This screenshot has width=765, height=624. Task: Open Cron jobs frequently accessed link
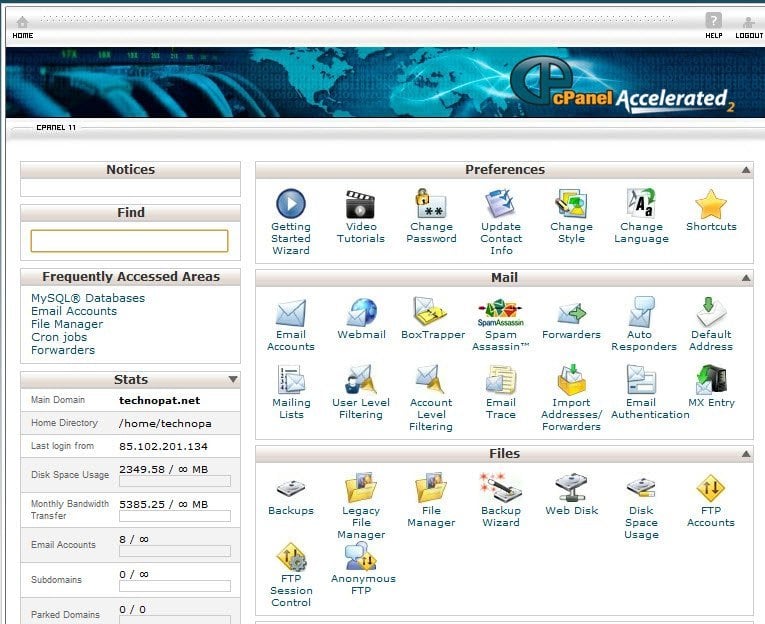(x=59, y=337)
